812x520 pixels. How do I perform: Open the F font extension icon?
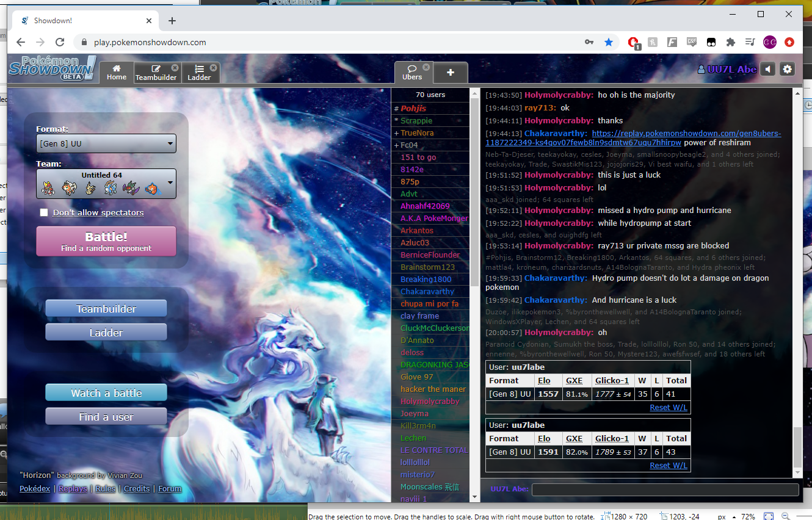click(672, 42)
